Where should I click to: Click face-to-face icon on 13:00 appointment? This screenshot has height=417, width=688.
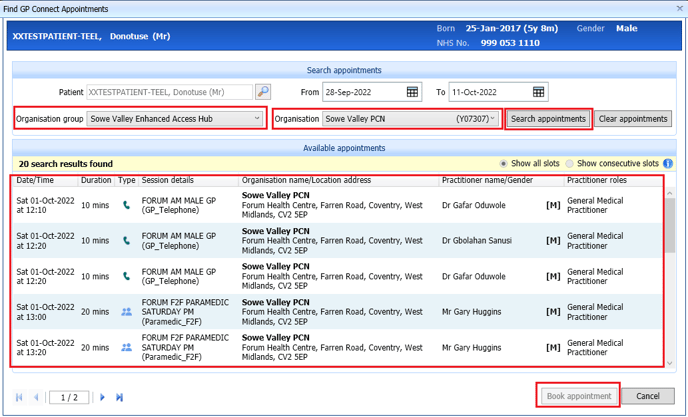(x=127, y=311)
